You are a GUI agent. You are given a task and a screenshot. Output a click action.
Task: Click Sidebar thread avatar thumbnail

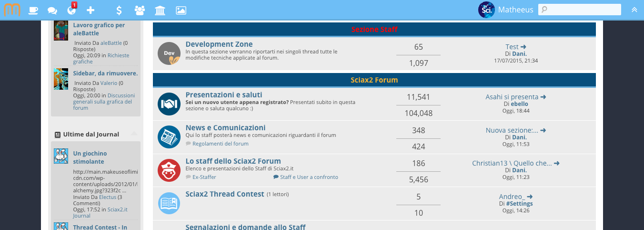pyautogui.click(x=61, y=79)
